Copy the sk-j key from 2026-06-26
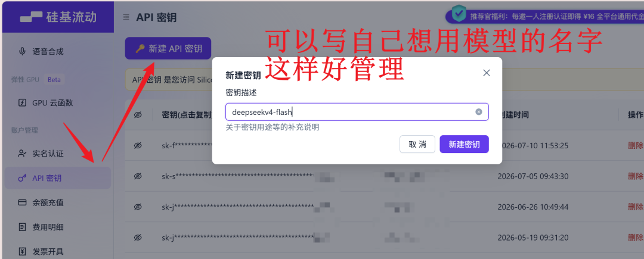 tap(238, 207)
